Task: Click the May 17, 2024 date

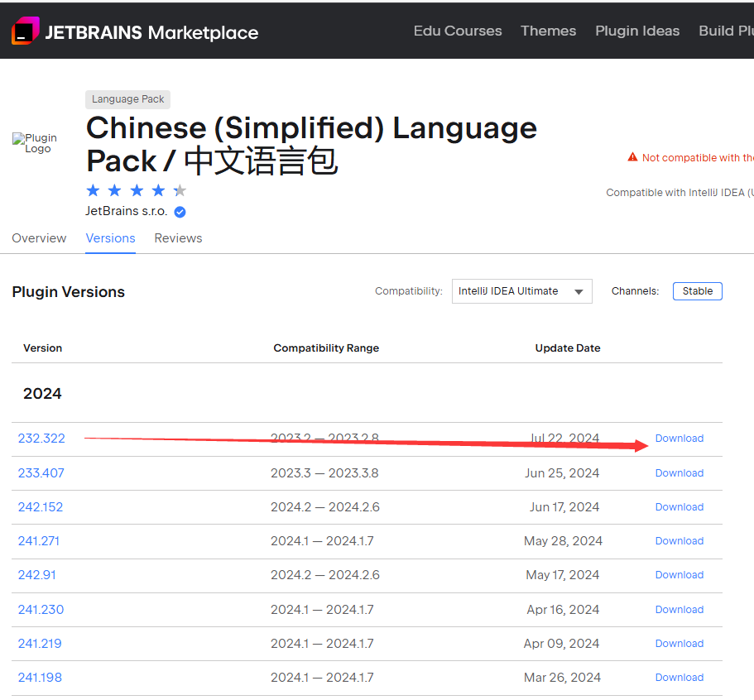Action: [562, 575]
